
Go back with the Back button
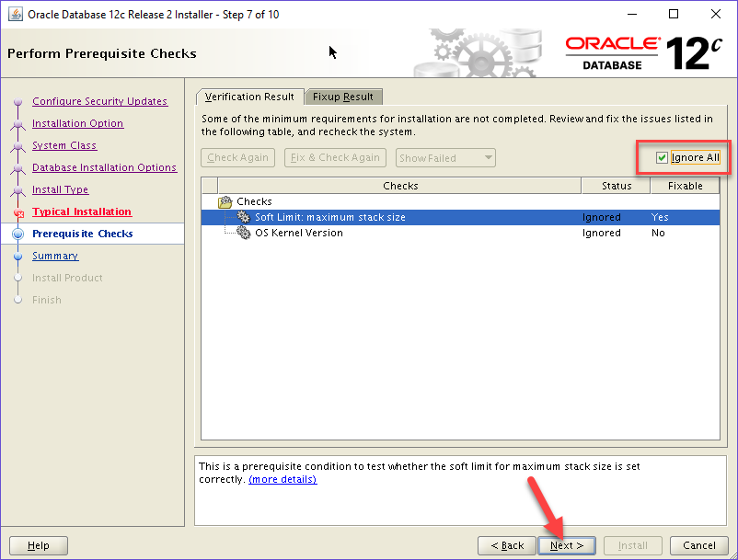pos(506,545)
